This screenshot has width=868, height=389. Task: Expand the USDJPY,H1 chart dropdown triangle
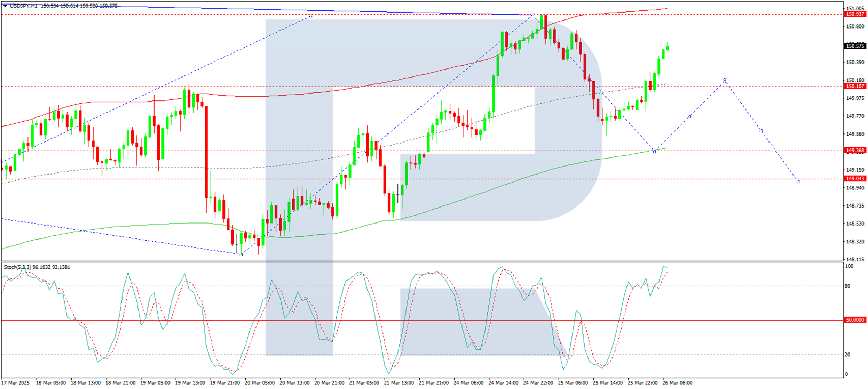5,6
